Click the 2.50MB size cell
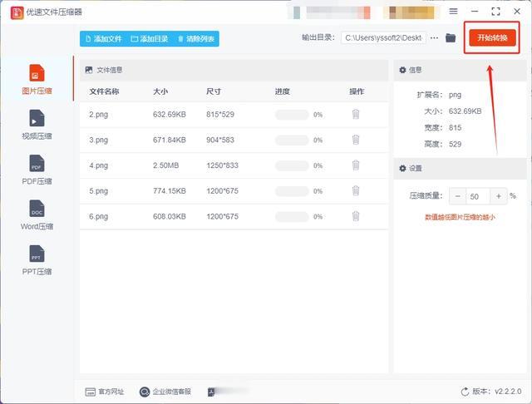Screen dimensions: 532x404 [x=165, y=165]
